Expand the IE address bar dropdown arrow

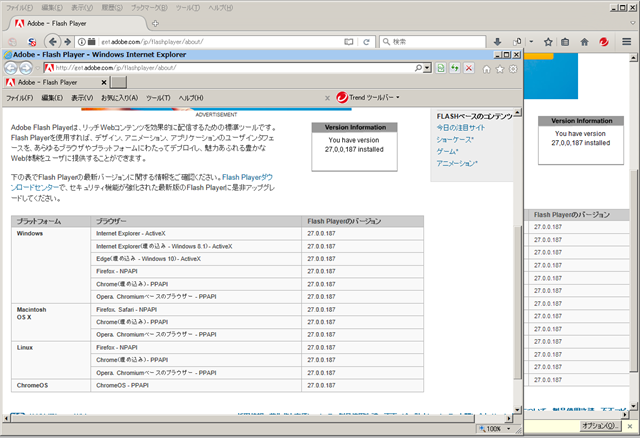coord(427,68)
